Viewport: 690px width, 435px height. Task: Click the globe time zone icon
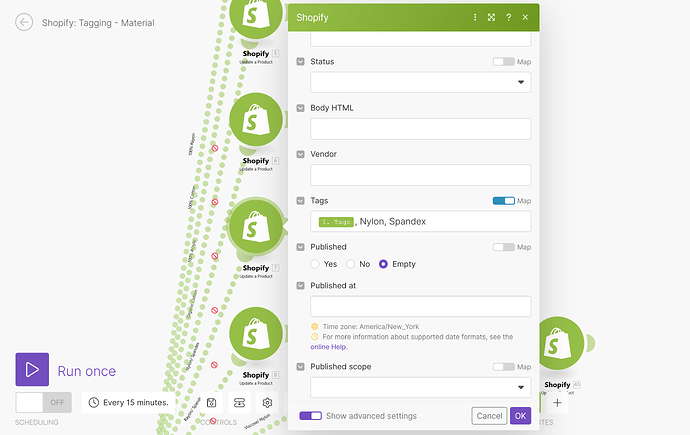(315, 326)
